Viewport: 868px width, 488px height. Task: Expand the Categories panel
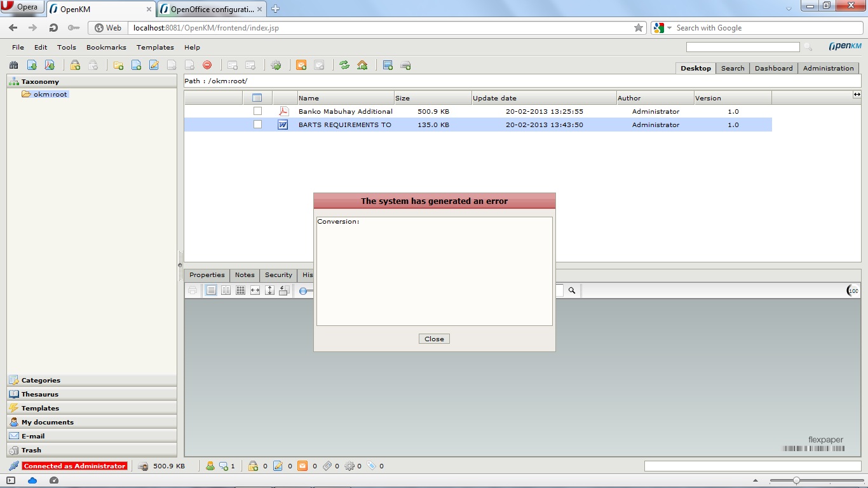41,380
